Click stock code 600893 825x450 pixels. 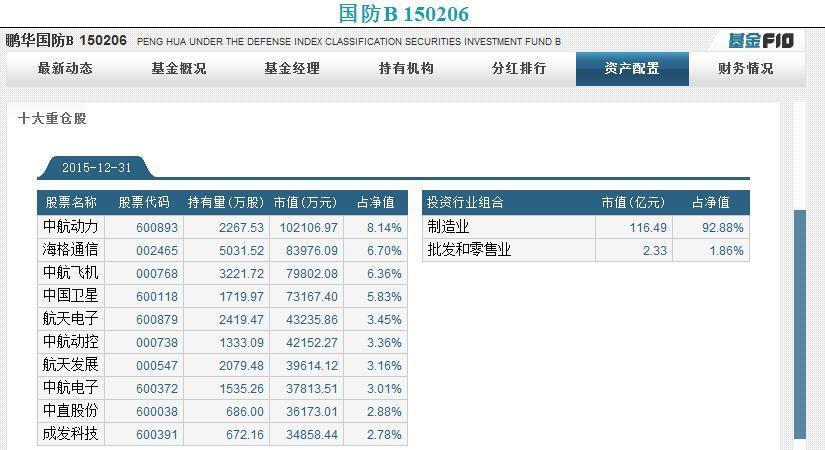[x=157, y=228]
